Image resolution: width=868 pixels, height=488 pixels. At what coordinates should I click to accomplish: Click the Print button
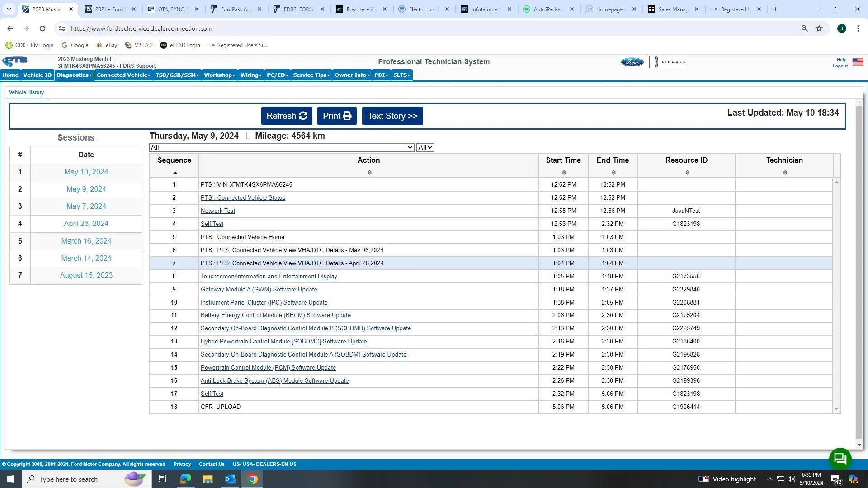(x=337, y=116)
